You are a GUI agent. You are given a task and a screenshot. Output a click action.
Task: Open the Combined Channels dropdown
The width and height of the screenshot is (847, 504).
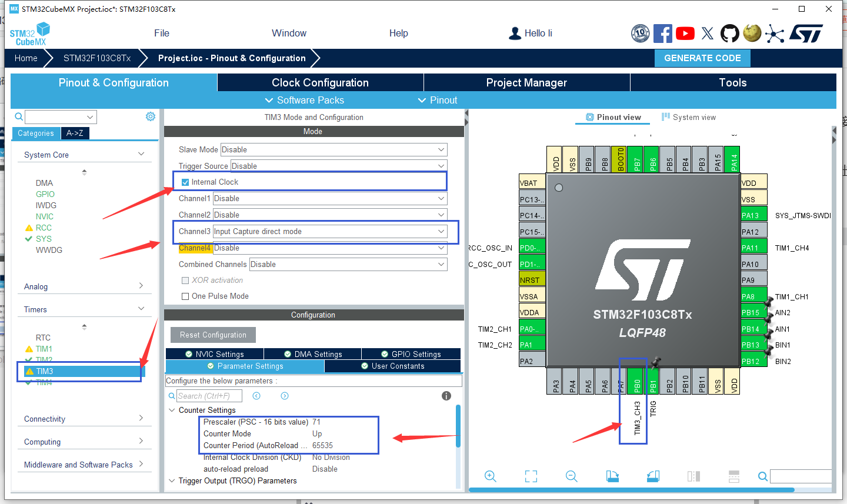pos(348,265)
